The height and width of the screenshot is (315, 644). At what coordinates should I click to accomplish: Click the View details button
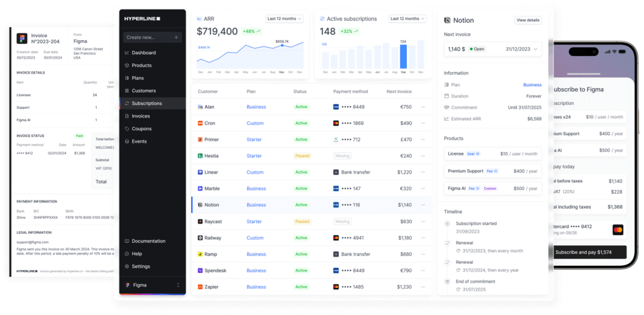pyautogui.click(x=528, y=20)
